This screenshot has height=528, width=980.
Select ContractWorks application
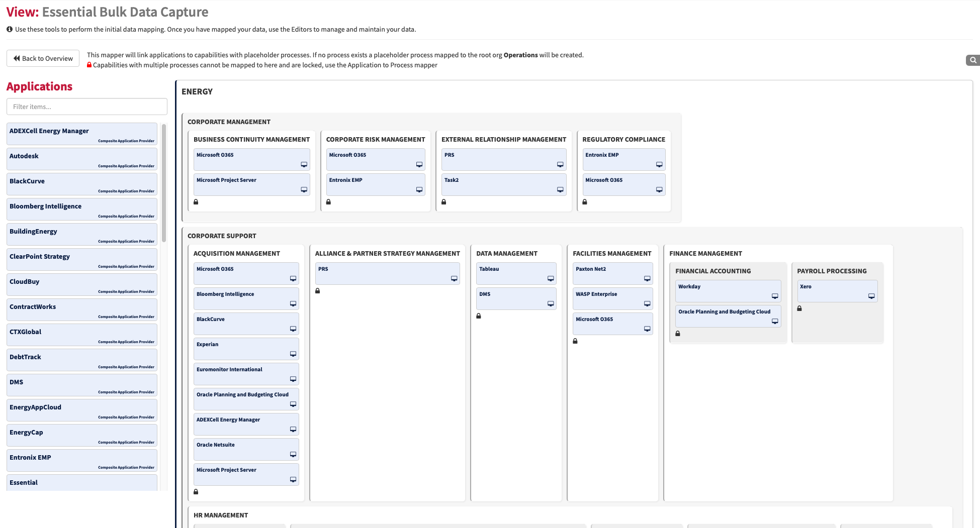[82, 310]
